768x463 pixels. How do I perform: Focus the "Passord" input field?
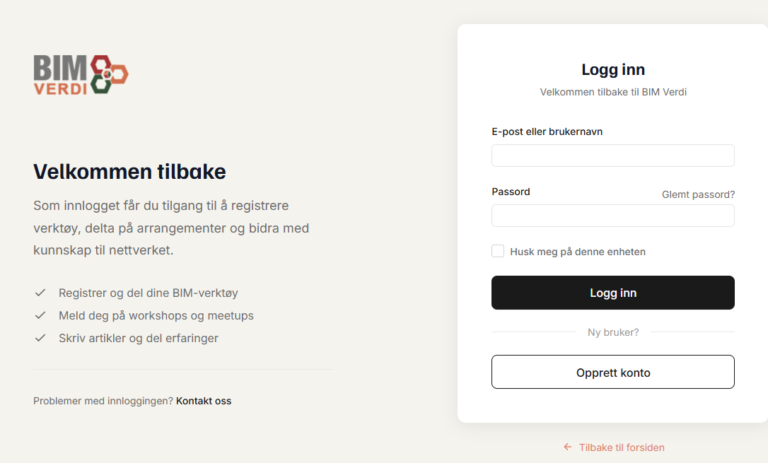pyautogui.click(x=612, y=216)
